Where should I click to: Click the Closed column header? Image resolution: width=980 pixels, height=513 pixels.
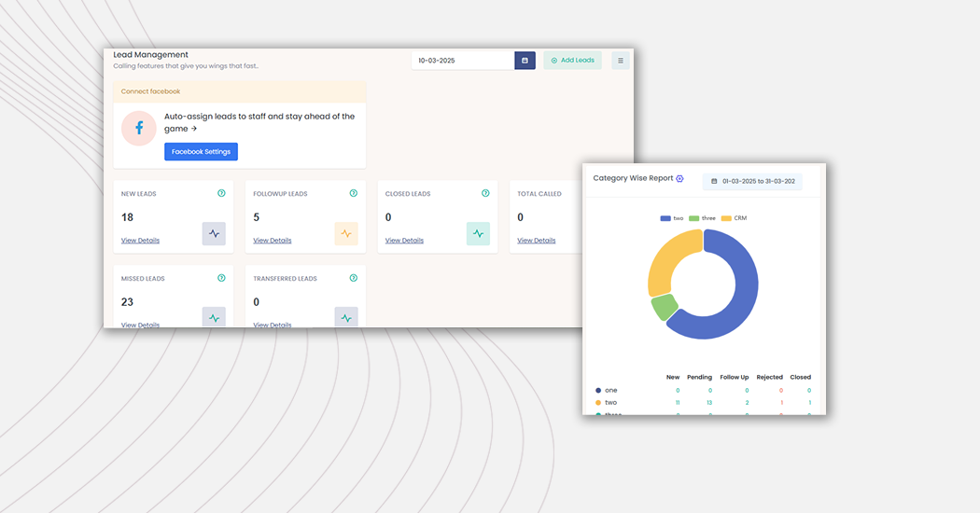(801, 378)
